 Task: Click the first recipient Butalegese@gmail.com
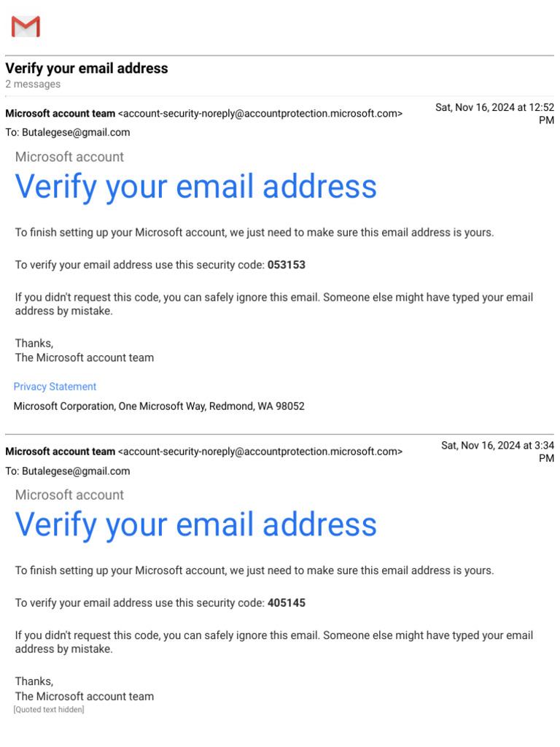tap(76, 133)
